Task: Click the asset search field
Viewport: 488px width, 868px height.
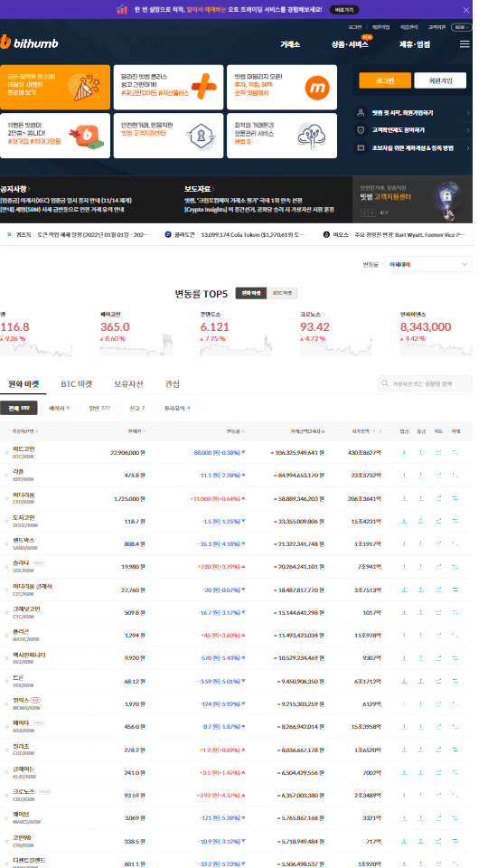Action: point(426,383)
